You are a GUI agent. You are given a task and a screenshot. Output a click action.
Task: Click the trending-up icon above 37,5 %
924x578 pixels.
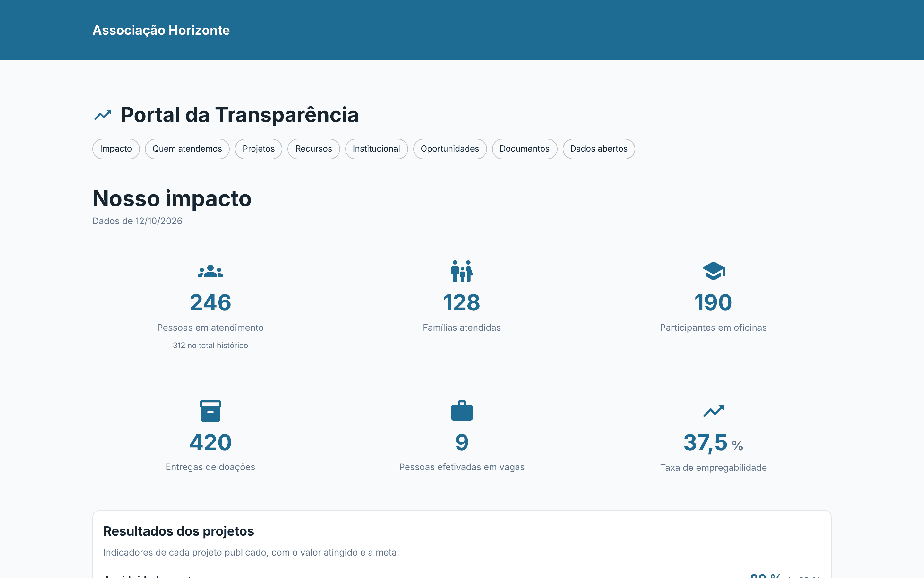click(x=714, y=411)
